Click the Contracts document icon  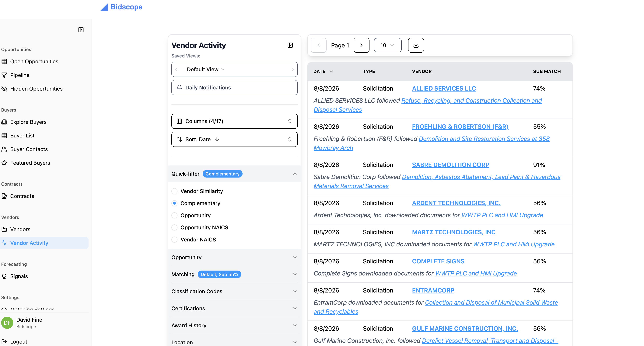(x=4, y=196)
